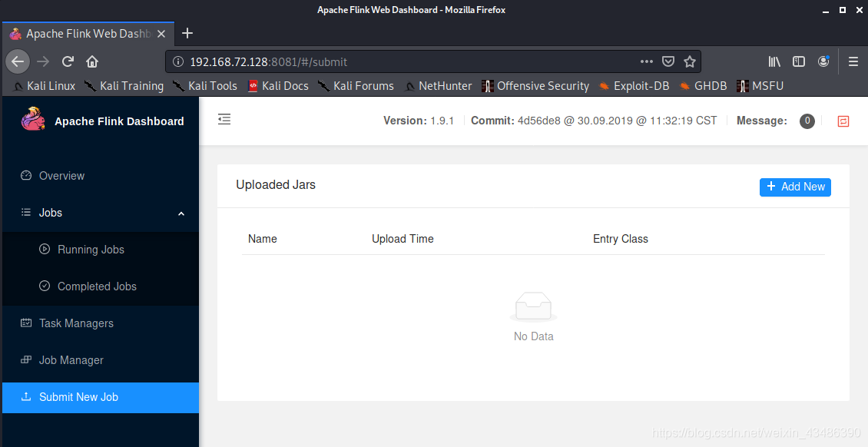Open the Kali Docs bookmark
This screenshot has width=868, height=447.
[278, 86]
